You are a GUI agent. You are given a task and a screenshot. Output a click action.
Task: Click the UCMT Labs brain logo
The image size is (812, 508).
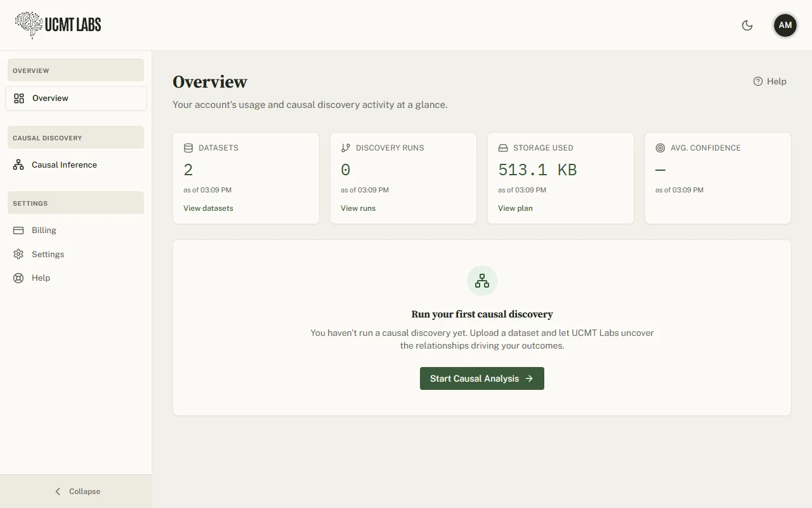pos(29,25)
